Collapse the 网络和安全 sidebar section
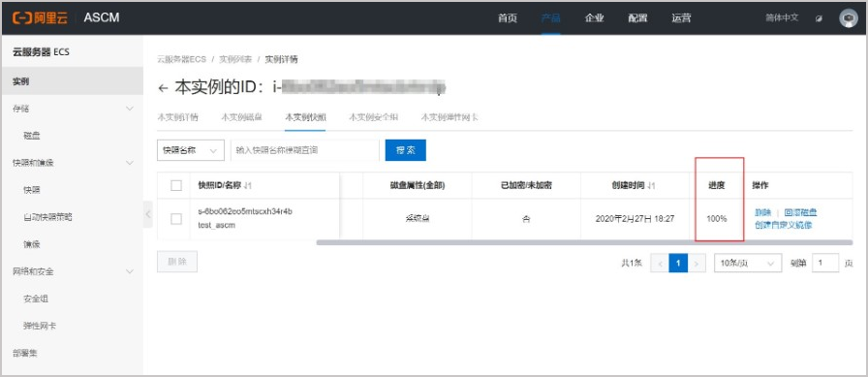Screen dimensions: 868x377 coord(130,271)
